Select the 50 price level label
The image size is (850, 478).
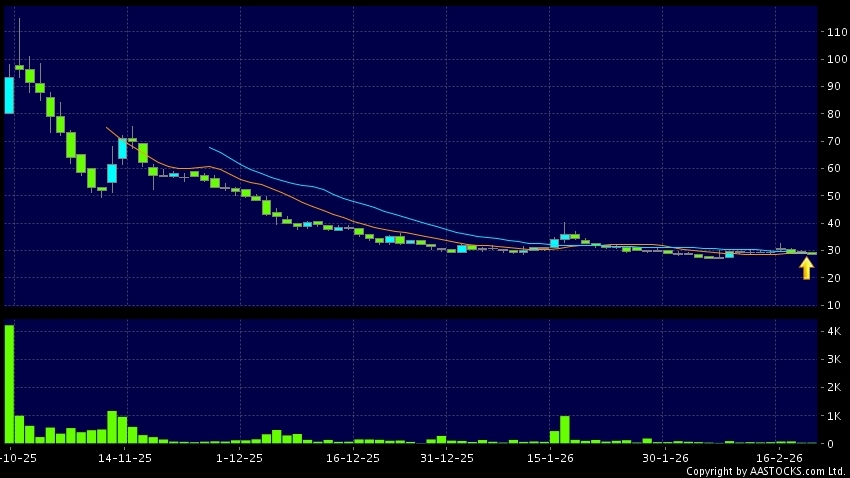click(830, 196)
